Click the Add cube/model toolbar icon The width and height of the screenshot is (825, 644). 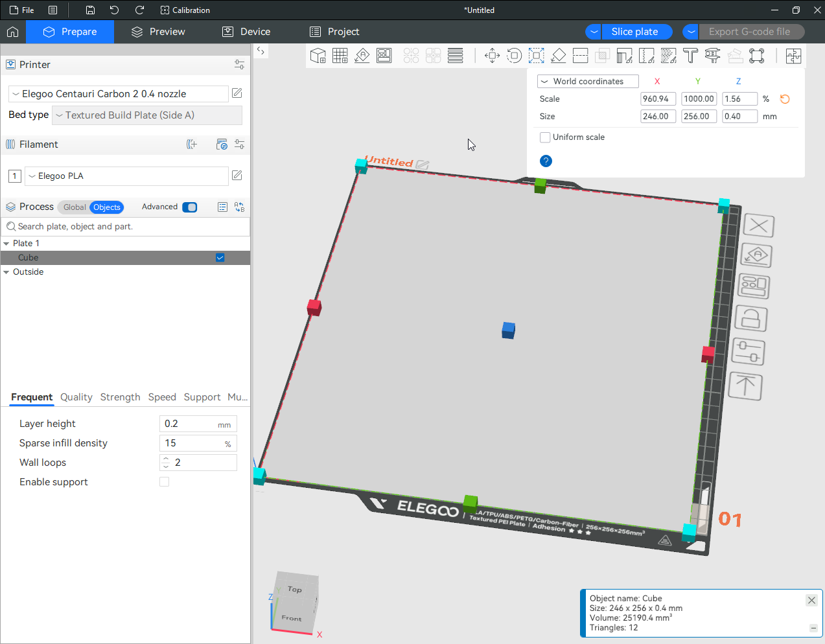[318, 56]
